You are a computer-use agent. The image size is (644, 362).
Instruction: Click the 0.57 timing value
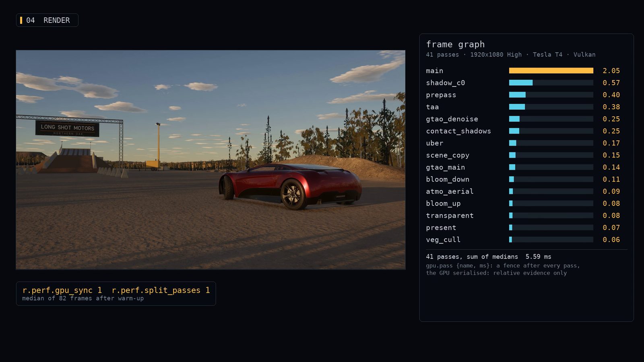click(611, 83)
